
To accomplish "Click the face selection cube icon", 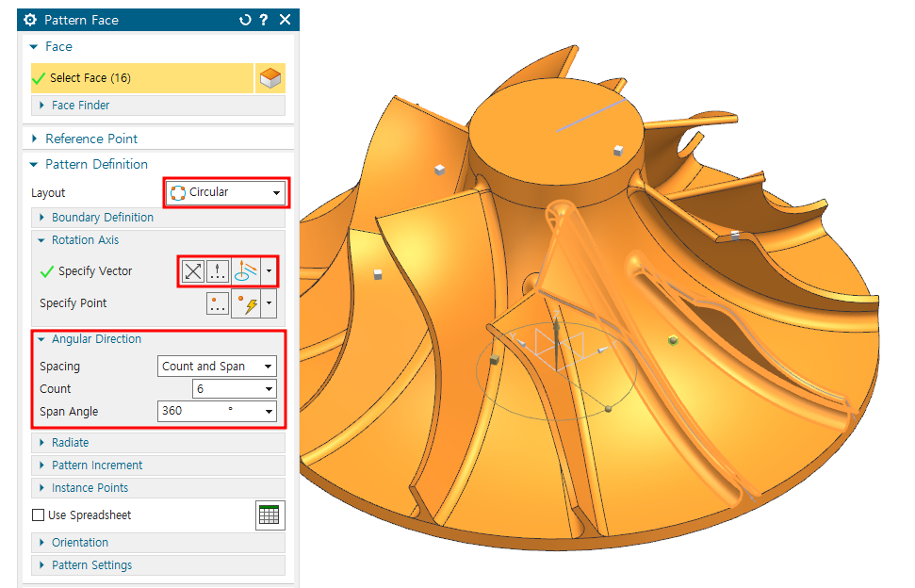I will click(270, 78).
